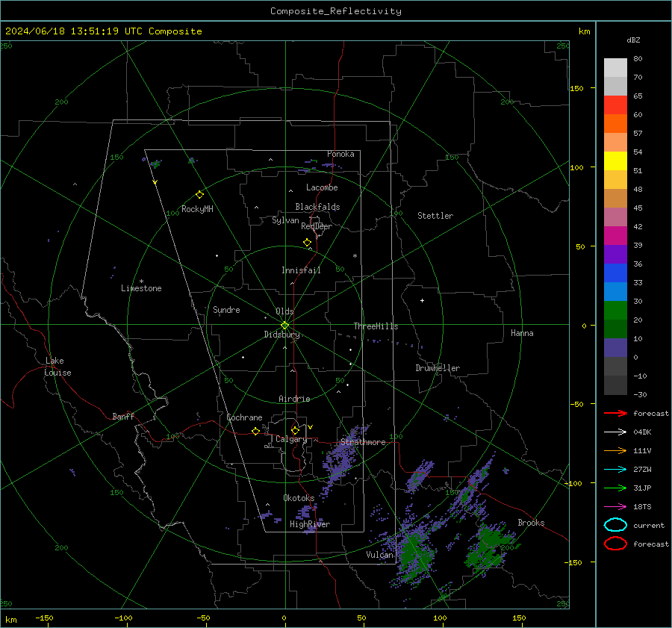Click the red forecast ellipse icon
This screenshot has height=628, width=672.
tap(615, 544)
